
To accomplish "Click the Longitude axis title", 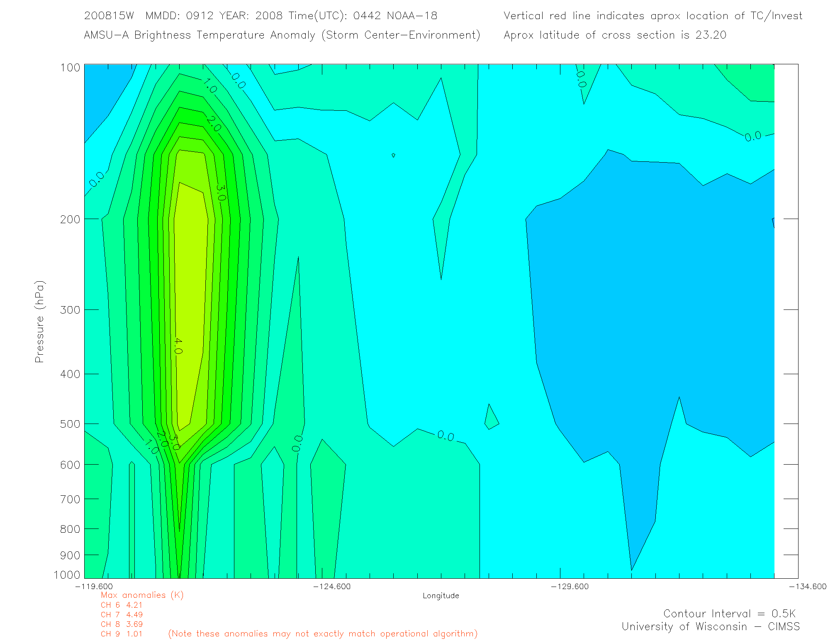I will coord(441,596).
